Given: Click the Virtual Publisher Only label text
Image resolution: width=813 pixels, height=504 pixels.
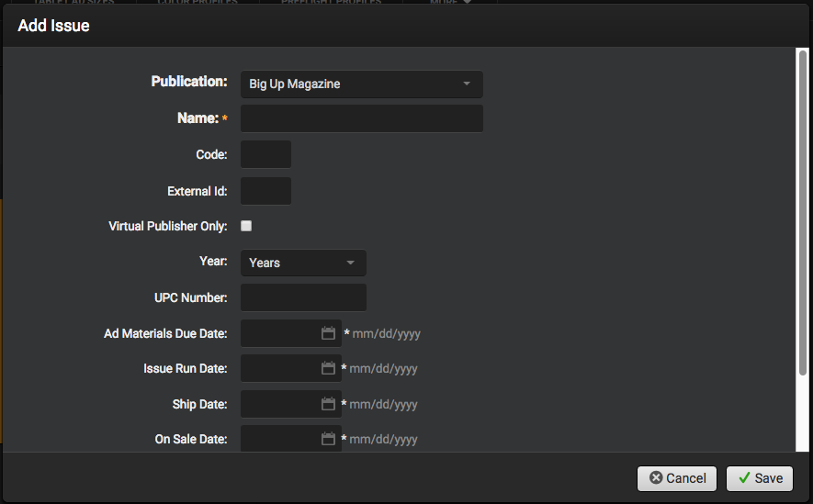Looking at the screenshot, I should click(x=167, y=226).
